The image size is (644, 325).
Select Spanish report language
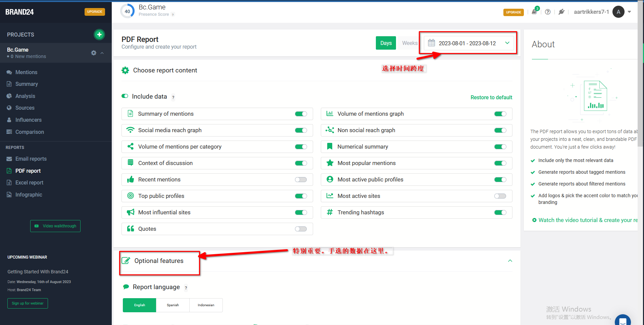pyautogui.click(x=173, y=305)
